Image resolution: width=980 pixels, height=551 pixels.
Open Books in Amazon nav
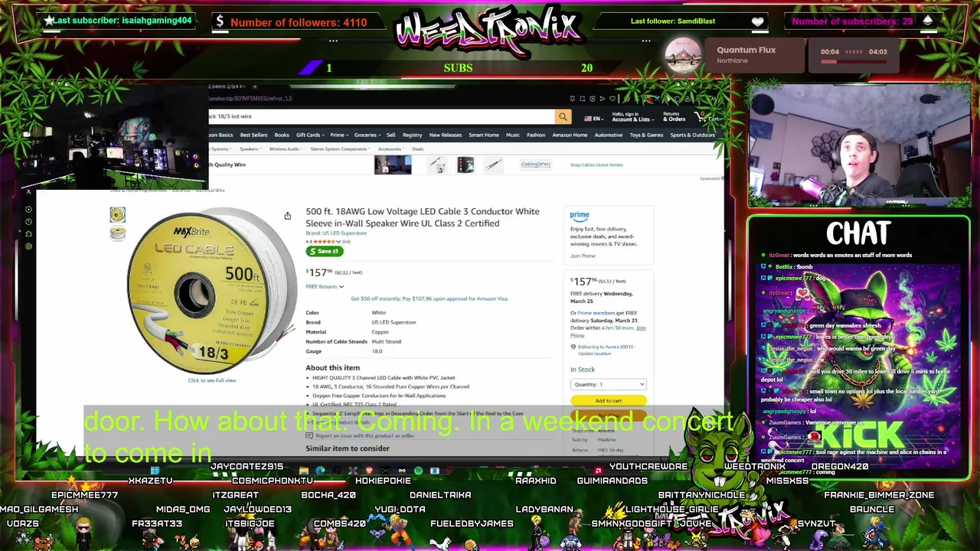click(282, 135)
